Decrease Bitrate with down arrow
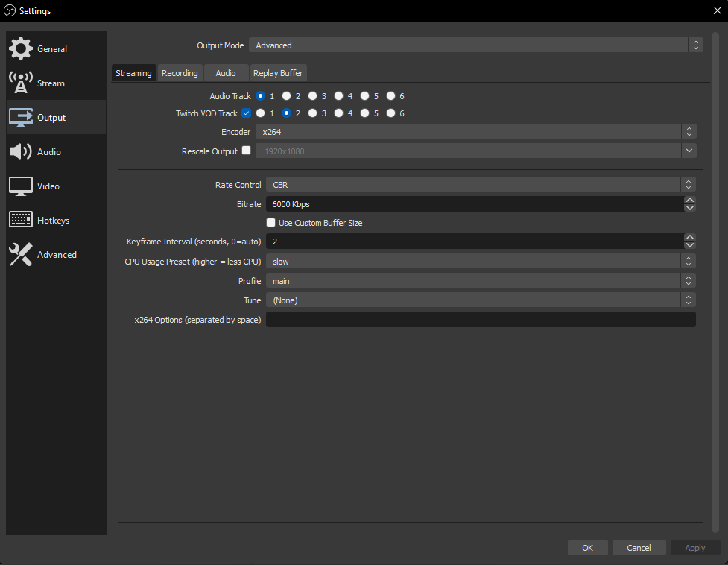 (690, 207)
